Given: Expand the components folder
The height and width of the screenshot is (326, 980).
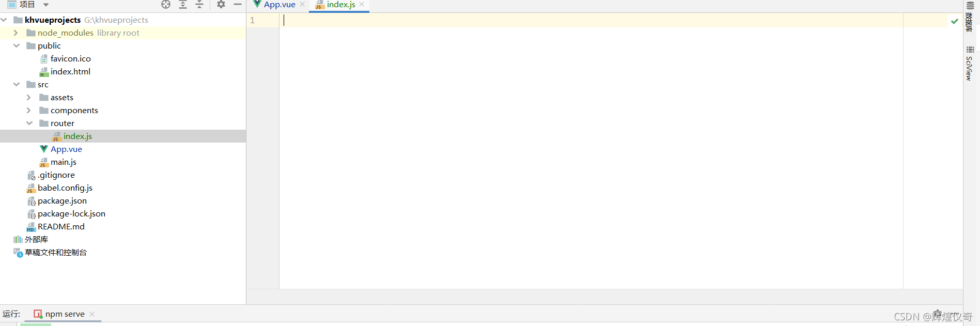Looking at the screenshot, I should click(x=28, y=110).
